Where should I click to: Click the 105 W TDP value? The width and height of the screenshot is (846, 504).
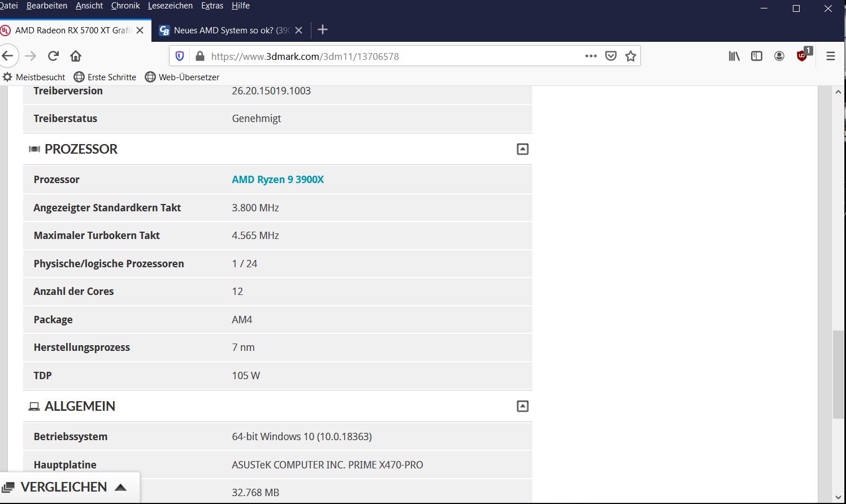[246, 376]
